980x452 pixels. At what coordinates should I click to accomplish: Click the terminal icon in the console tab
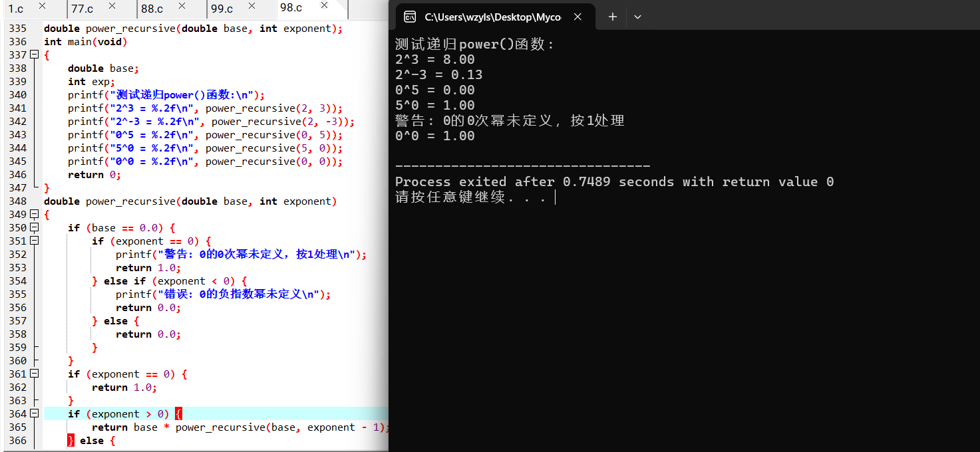click(x=410, y=17)
